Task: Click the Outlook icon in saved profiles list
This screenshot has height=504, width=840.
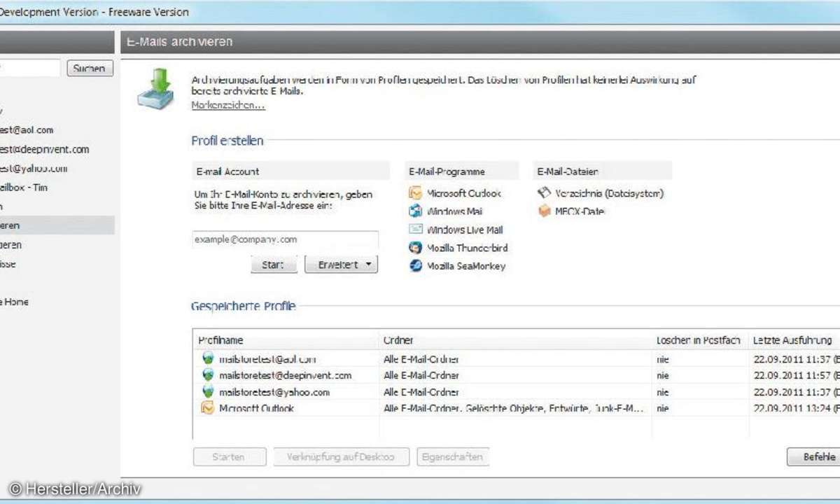Action: tap(207, 408)
